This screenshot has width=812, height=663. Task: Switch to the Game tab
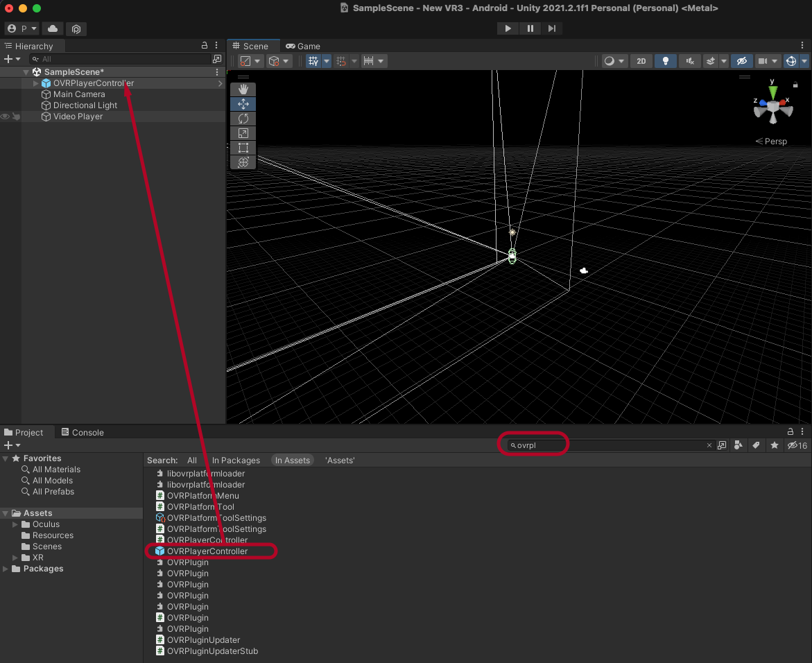304,46
